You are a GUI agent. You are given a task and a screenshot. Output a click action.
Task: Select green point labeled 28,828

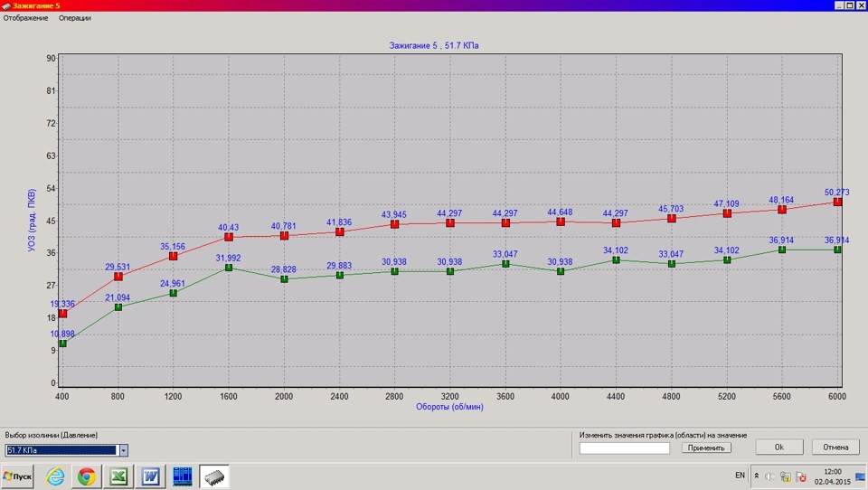click(x=284, y=279)
